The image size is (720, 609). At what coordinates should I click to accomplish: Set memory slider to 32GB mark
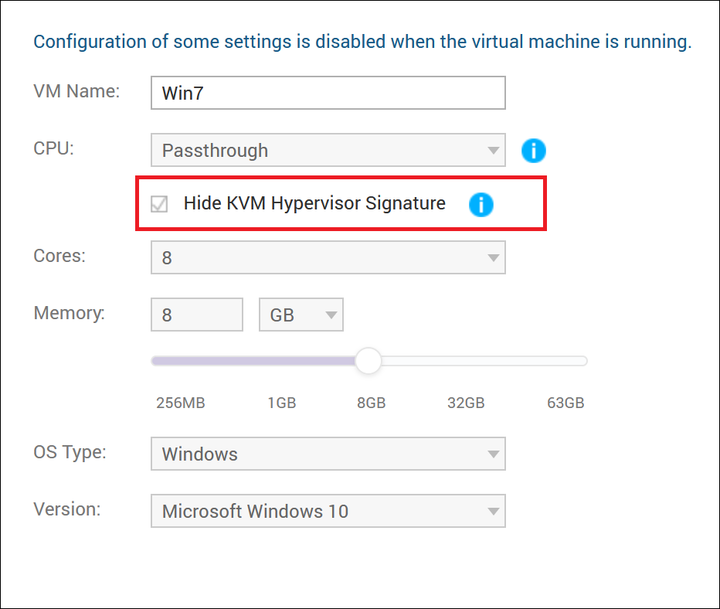click(x=466, y=361)
